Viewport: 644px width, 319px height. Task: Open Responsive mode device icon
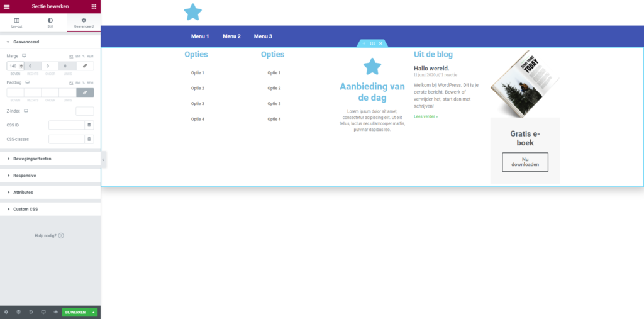43,312
